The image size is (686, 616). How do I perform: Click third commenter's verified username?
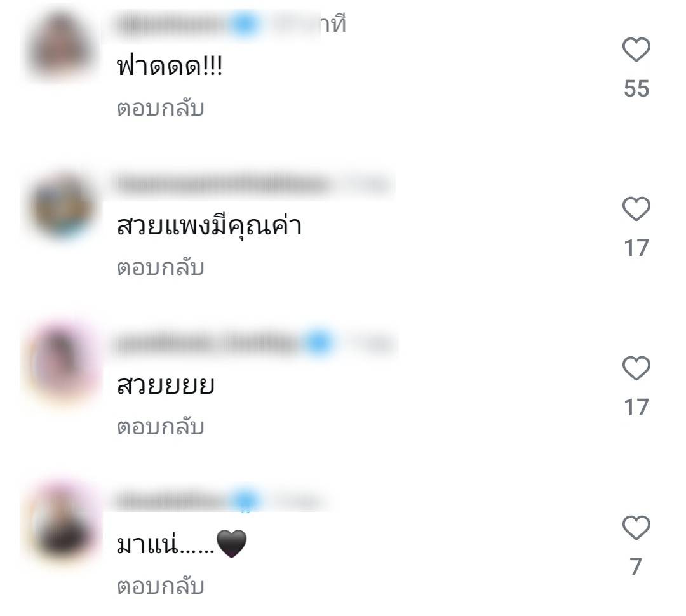[208, 343]
